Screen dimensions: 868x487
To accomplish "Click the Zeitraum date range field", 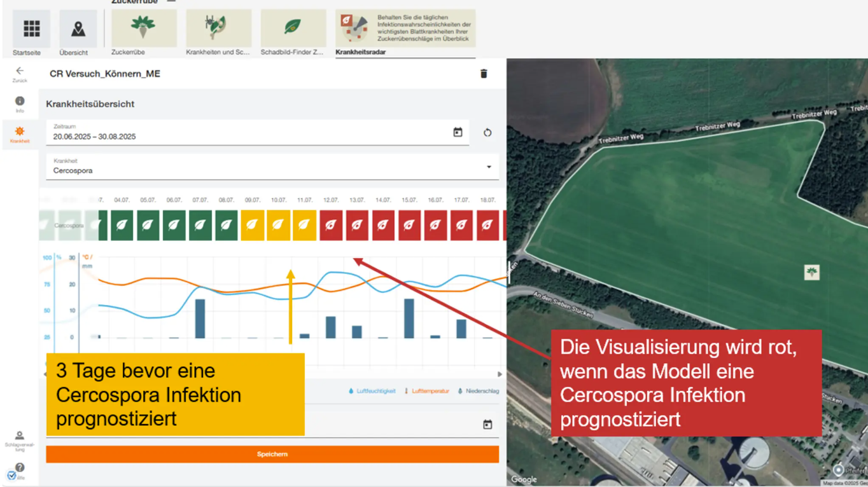I will coord(258,132).
